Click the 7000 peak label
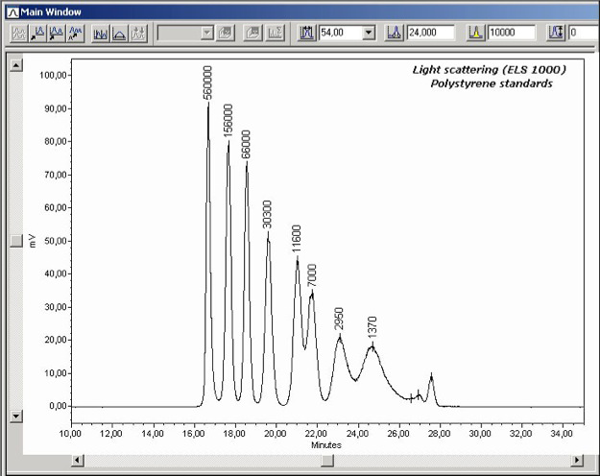Viewport: 600px width, 476px height. point(312,275)
